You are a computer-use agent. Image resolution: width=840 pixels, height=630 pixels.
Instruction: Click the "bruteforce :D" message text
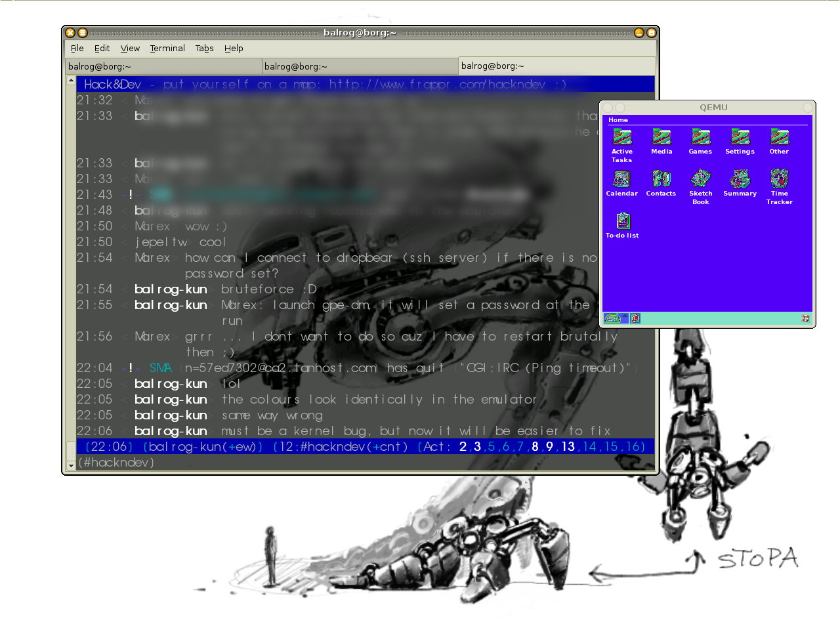click(x=269, y=289)
